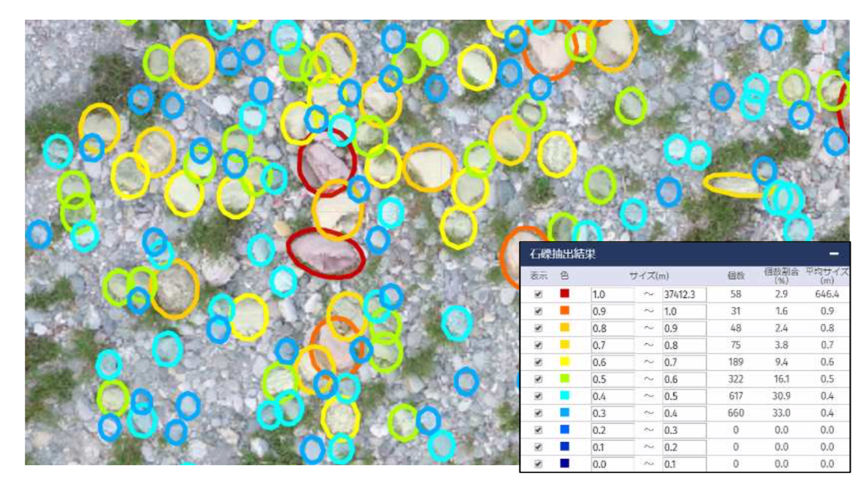Select the upper size field showing 0.4

[x=684, y=413]
